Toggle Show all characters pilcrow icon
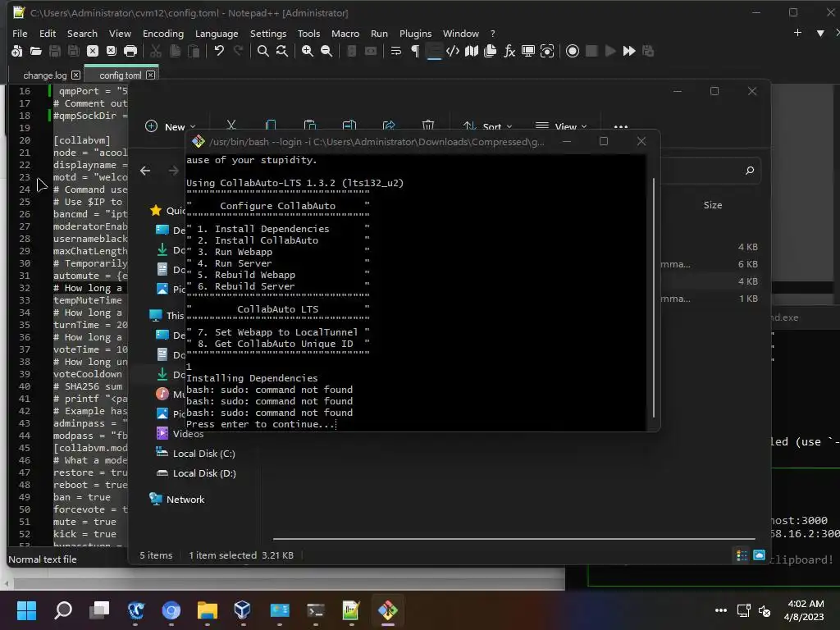 [414, 51]
